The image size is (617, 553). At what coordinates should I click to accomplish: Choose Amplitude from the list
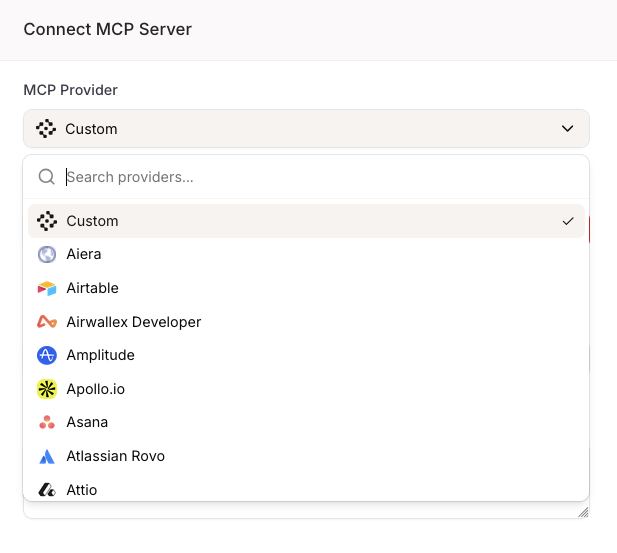306,355
